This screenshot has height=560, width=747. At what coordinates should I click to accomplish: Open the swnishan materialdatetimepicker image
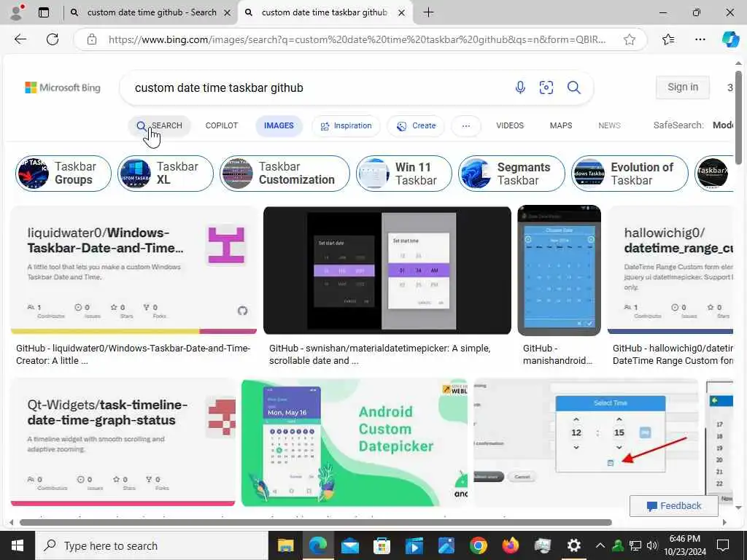click(387, 270)
